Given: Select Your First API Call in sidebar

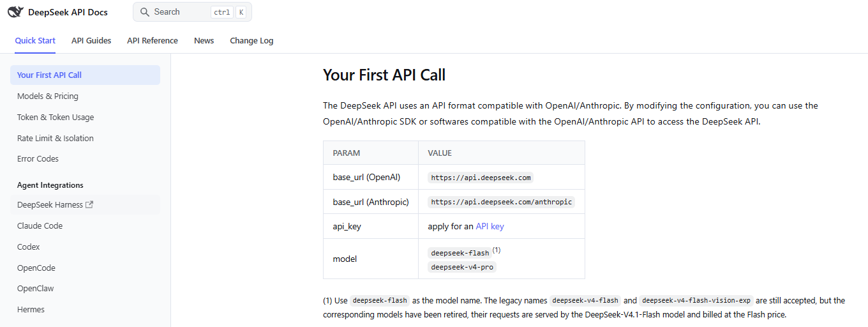Looking at the screenshot, I should tap(85, 75).
